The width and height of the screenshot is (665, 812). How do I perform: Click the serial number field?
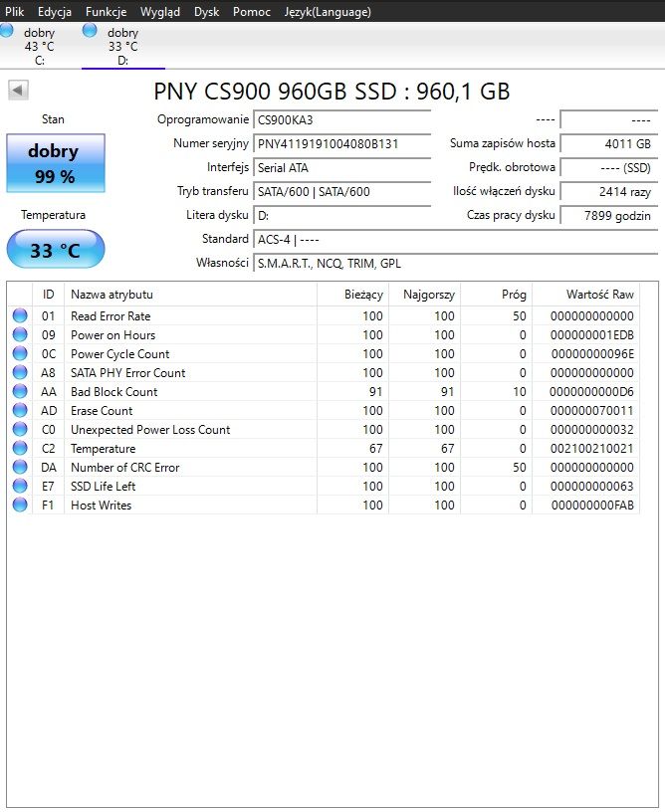point(341,144)
